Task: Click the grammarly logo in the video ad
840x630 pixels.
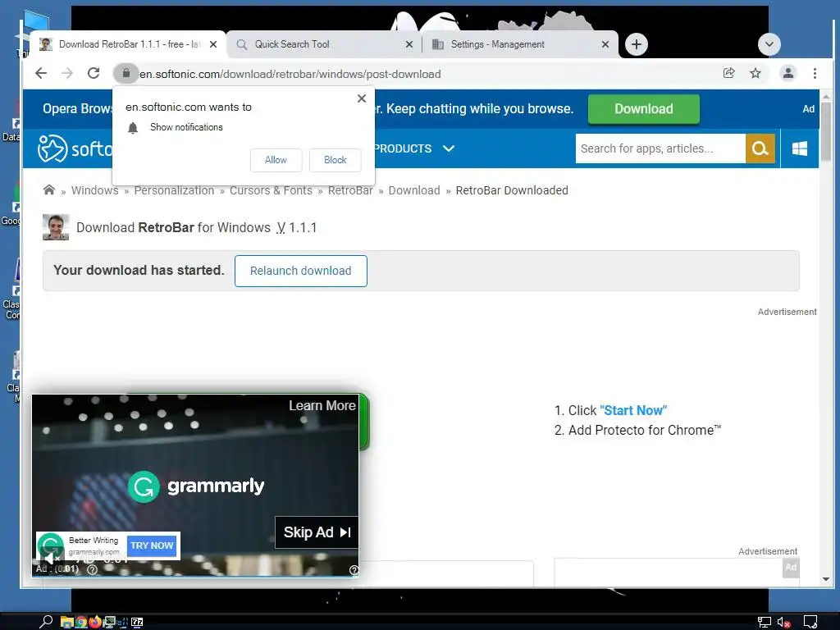Action: [x=196, y=486]
